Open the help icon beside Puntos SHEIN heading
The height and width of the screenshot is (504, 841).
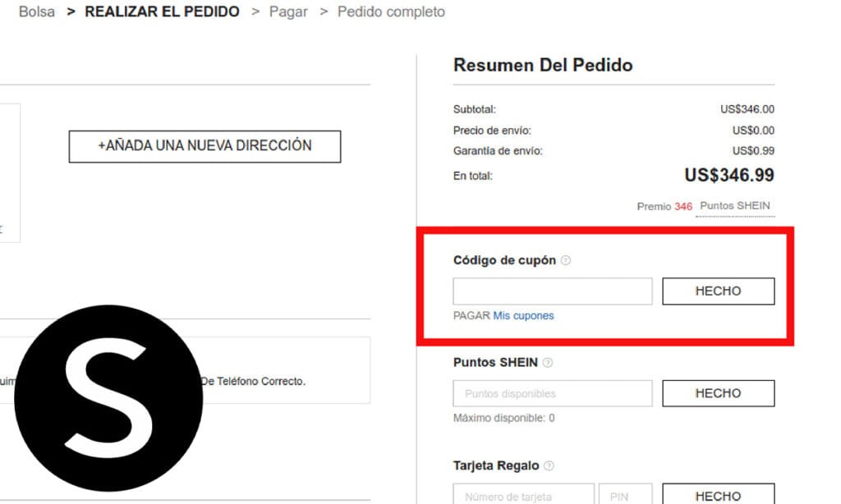548,363
